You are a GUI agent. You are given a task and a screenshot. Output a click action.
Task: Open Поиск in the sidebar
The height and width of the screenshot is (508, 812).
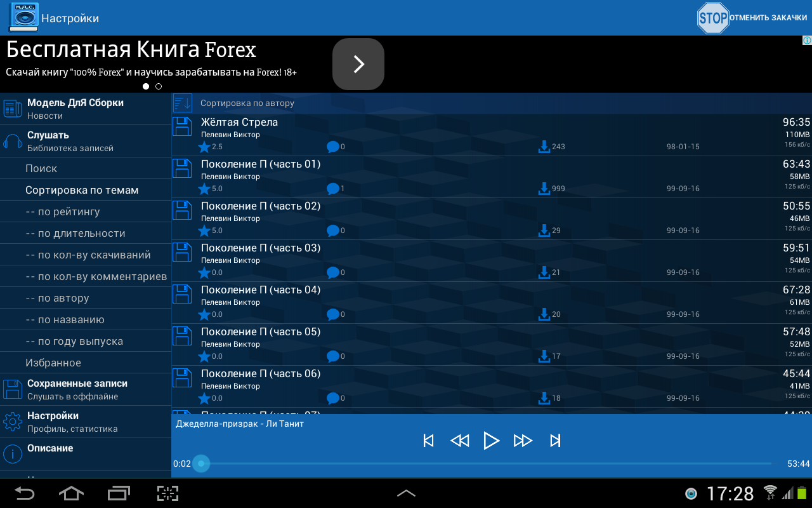(86, 168)
